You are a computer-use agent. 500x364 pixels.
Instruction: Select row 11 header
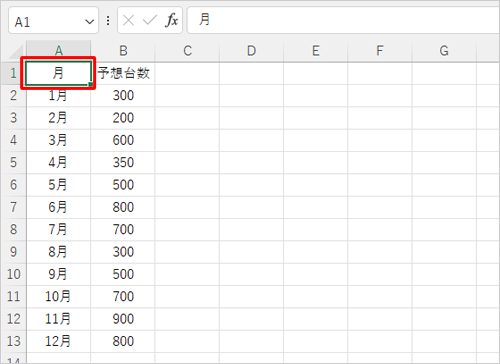13,297
